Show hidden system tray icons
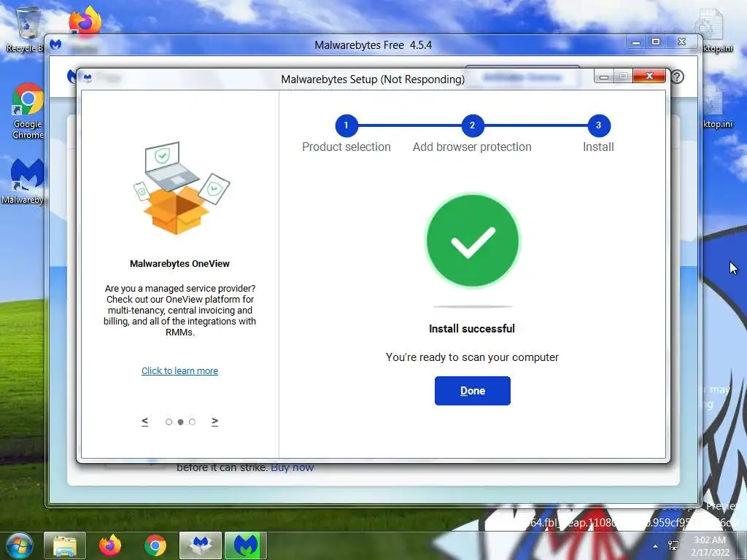This screenshot has width=747, height=560. tap(656, 546)
